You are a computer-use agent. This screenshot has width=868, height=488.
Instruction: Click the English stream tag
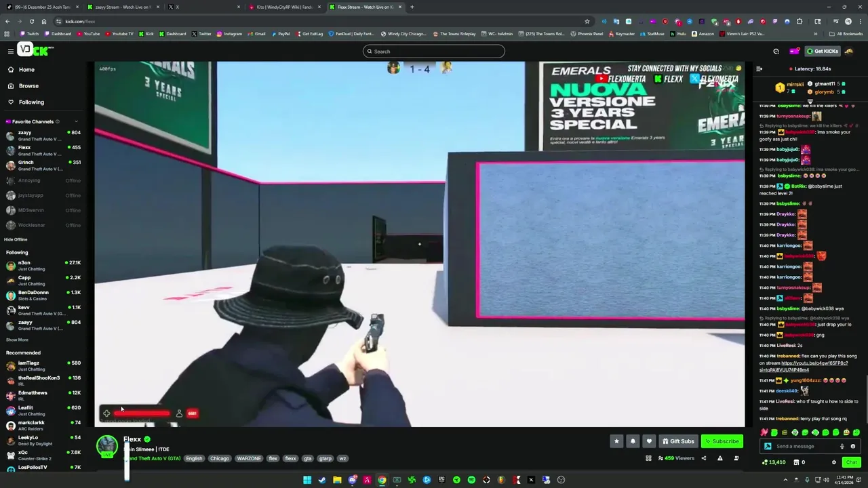coord(194,458)
